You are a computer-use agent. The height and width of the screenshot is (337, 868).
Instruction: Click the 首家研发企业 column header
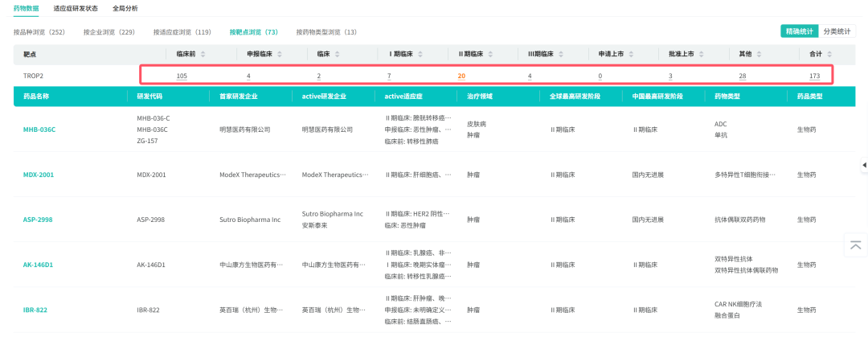pyautogui.click(x=238, y=96)
